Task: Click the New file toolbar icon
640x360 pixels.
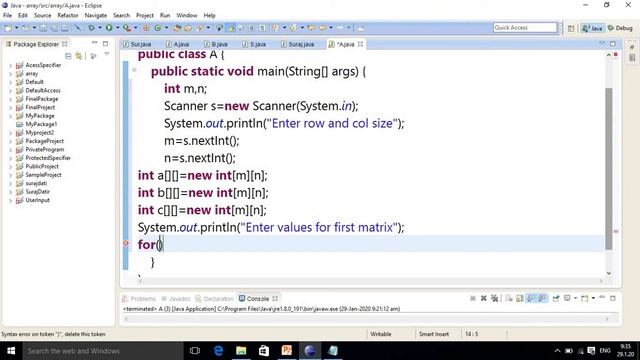Action: click(x=8, y=28)
